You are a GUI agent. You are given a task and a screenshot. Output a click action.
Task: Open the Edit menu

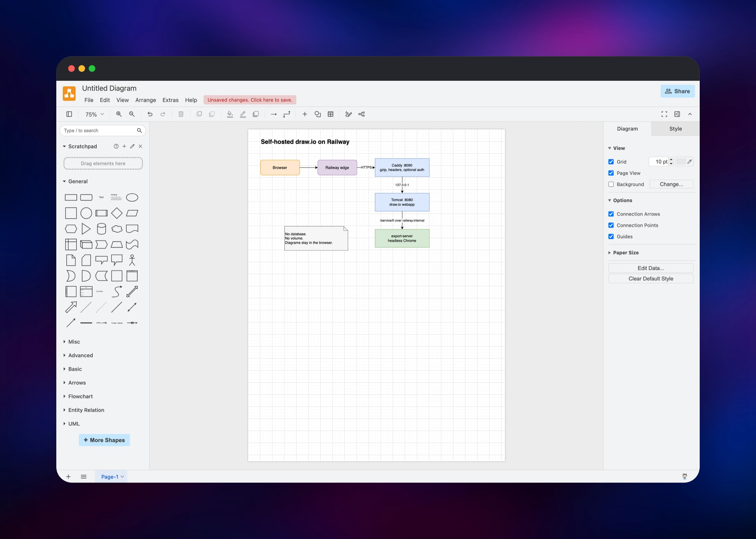(x=104, y=100)
